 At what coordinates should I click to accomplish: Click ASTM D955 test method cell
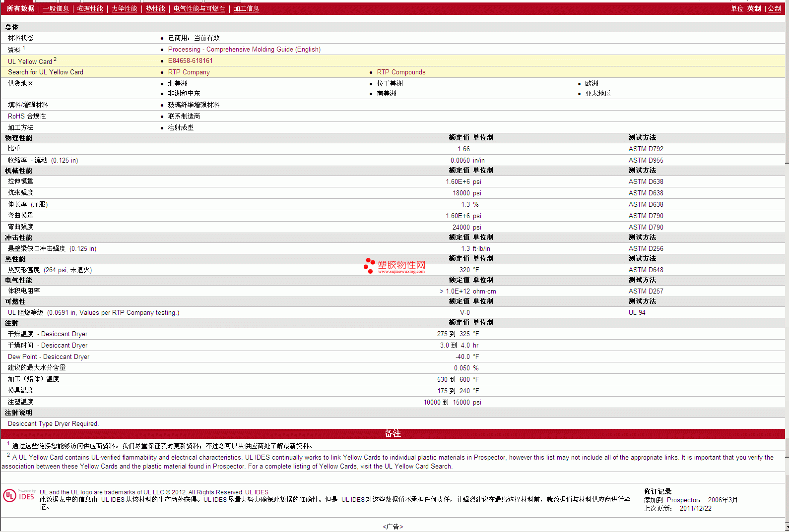[646, 160]
